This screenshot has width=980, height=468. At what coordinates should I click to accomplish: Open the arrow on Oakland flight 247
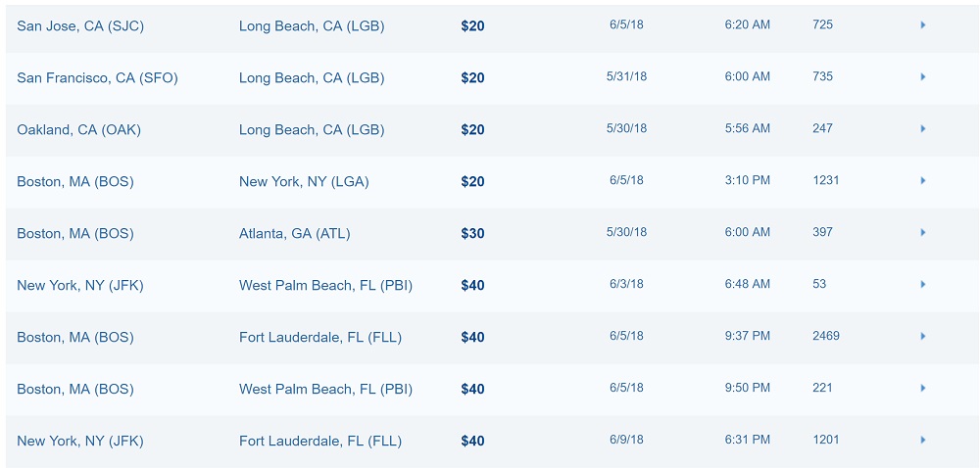(x=923, y=129)
